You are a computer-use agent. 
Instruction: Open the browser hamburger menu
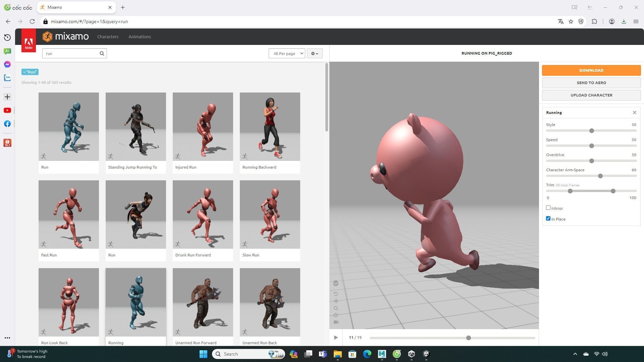coord(636,21)
